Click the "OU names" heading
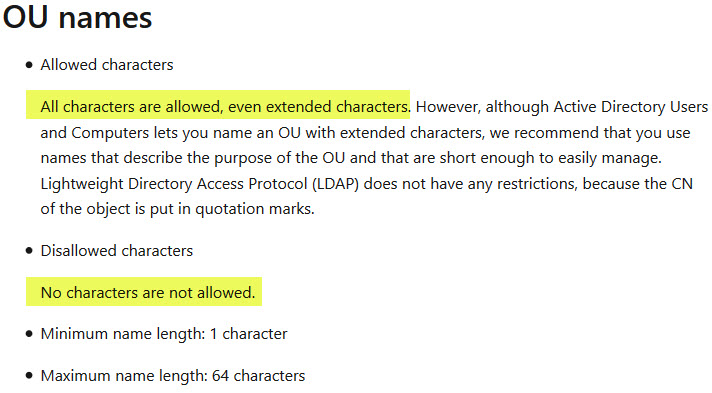The image size is (712, 393). [77, 17]
